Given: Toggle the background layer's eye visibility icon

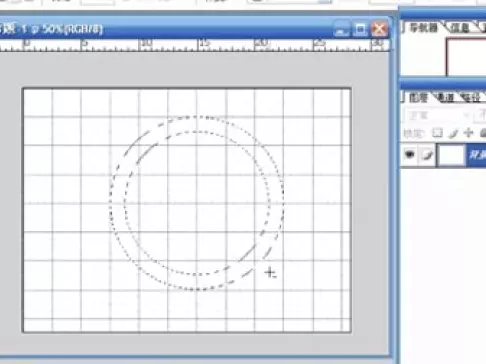Looking at the screenshot, I should click(409, 155).
